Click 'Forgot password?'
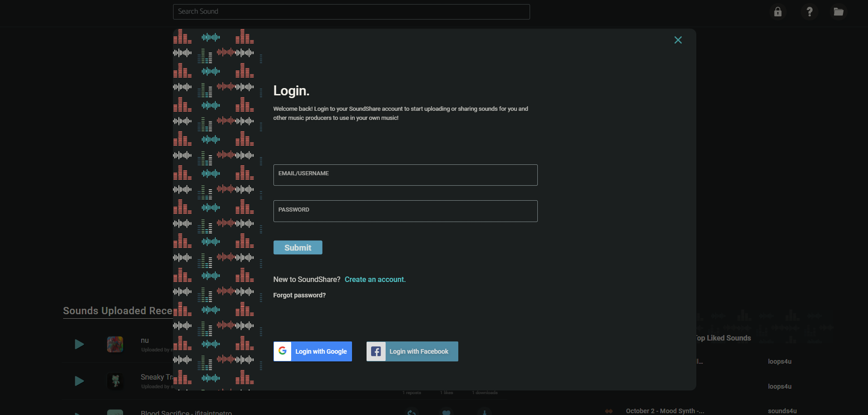 click(x=299, y=295)
